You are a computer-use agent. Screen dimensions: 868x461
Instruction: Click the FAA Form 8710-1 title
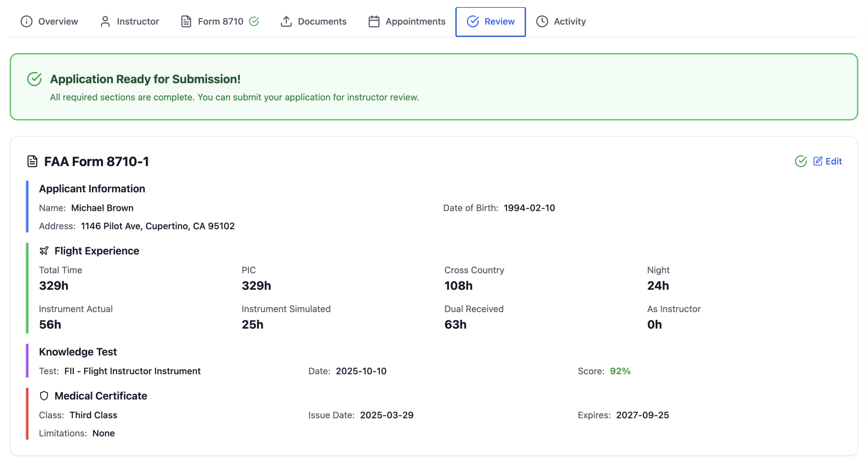click(97, 161)
